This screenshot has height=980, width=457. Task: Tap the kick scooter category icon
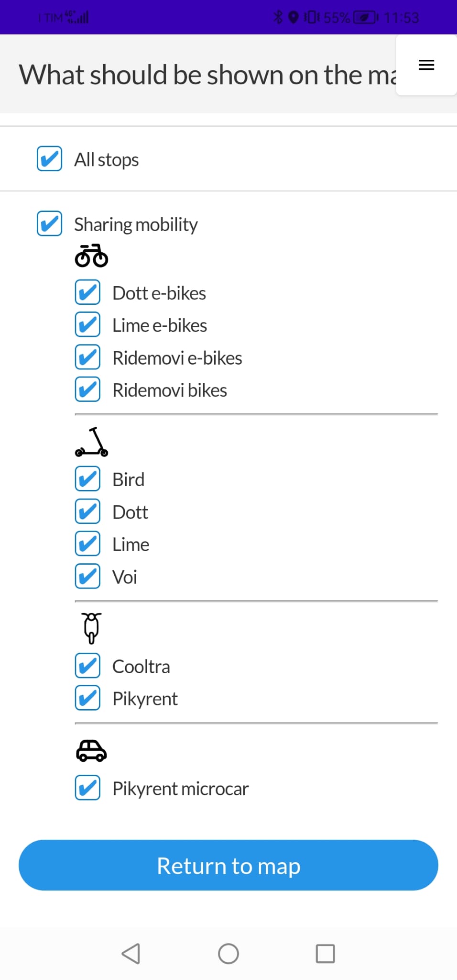coord(91,442)
